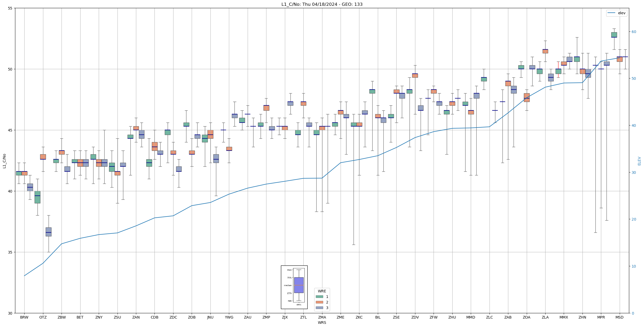Click the 'MSD' x-axis label
Viewport: 644px width, 327px height.
pyautogui.click(x=619, y=317)
